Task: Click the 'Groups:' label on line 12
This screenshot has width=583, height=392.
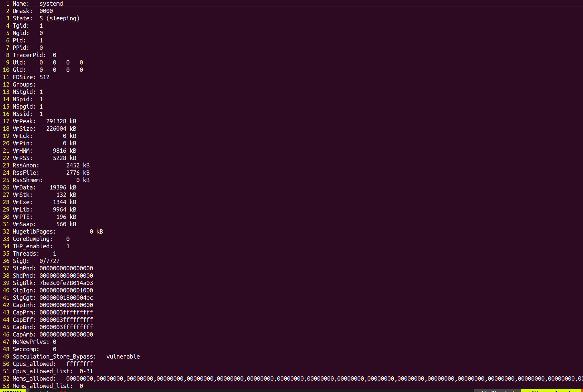Action: 24,85
